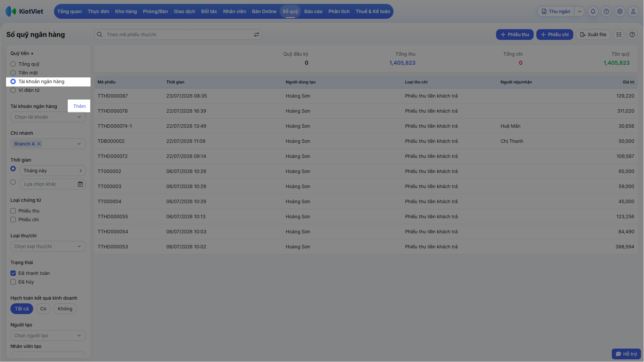Open the Đối tác menu

pyautogui.click(x=209, y=11)
